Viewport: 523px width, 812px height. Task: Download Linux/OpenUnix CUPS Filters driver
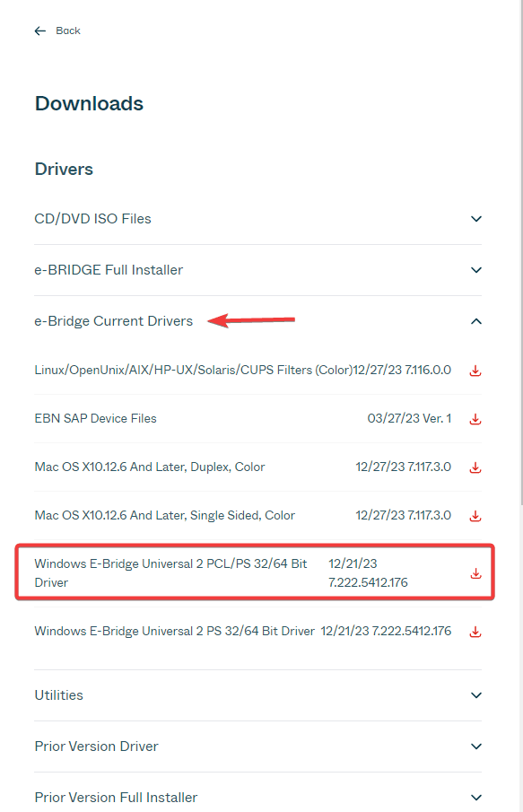(475, 371)
